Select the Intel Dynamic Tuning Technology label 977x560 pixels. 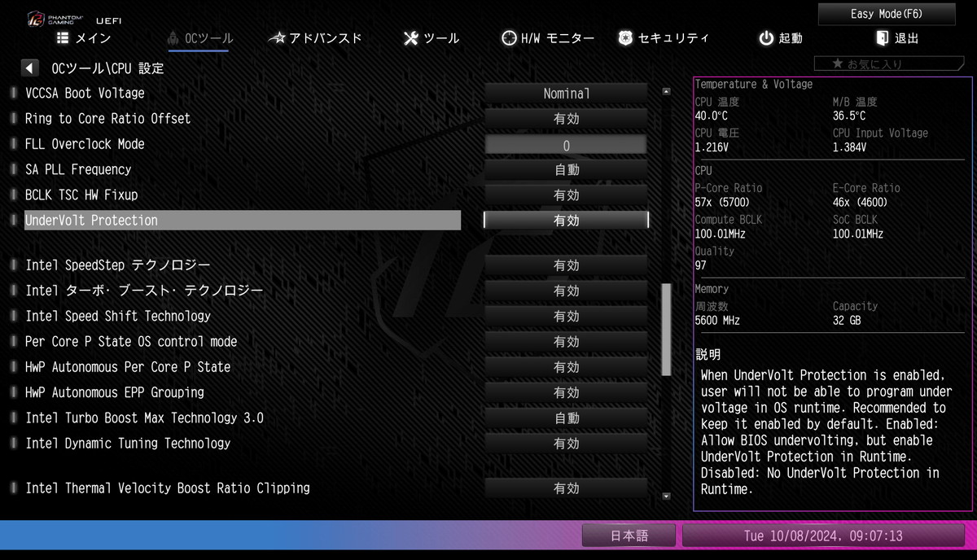point(128,444)
